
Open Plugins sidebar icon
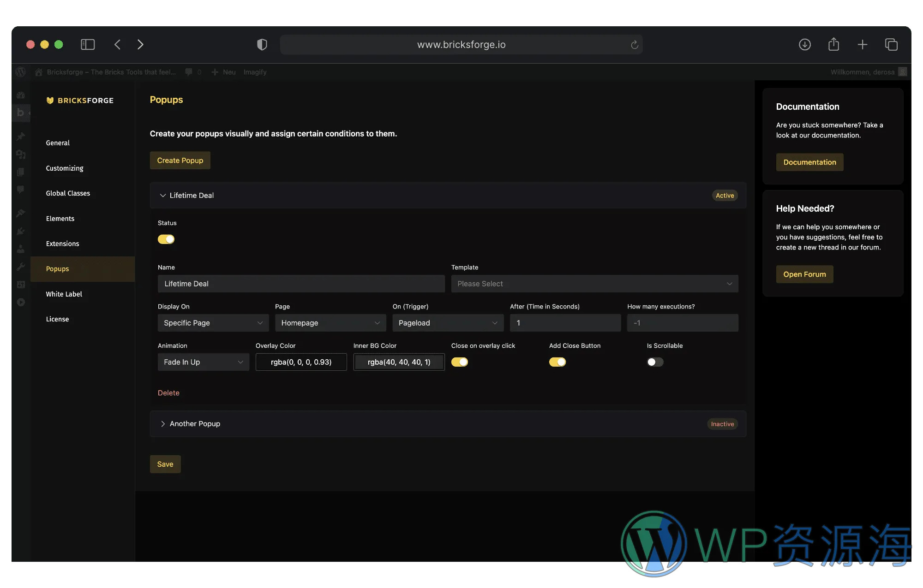tap(21, 231)
